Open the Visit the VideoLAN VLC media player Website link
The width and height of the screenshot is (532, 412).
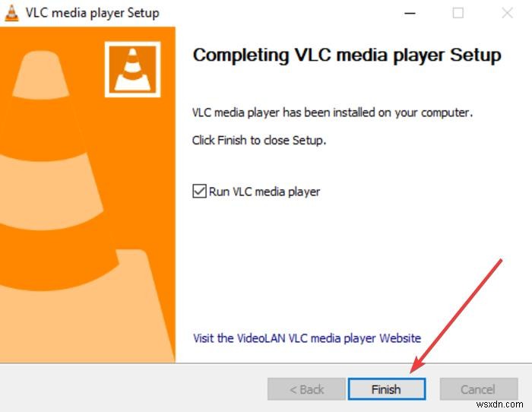tap(307, 338)
